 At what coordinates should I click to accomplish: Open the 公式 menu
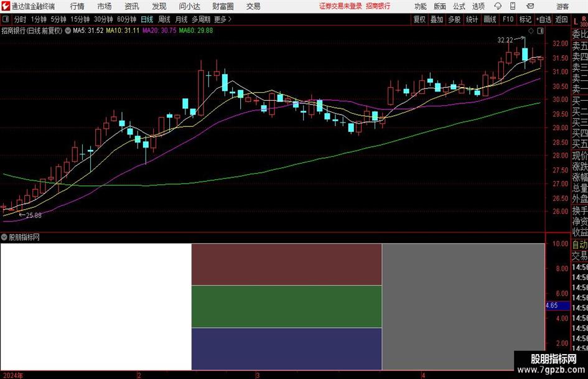click(459, 6)
